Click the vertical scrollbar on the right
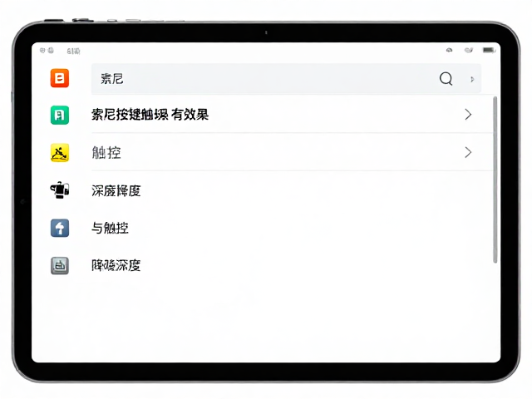Screen dimensions: 532x399 pos(495,180)
